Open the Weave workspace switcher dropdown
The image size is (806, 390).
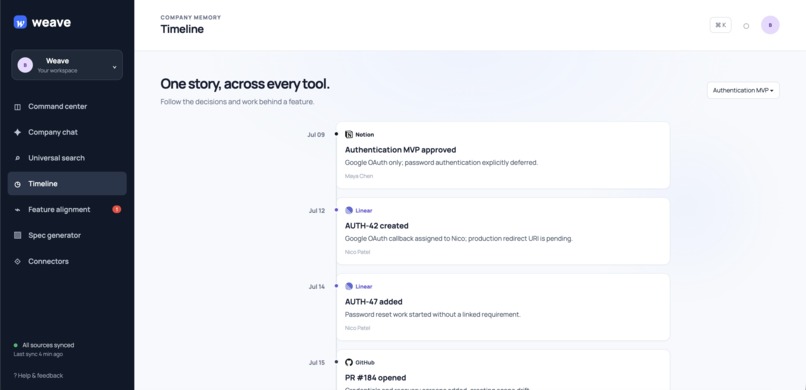tap(67, 65)
